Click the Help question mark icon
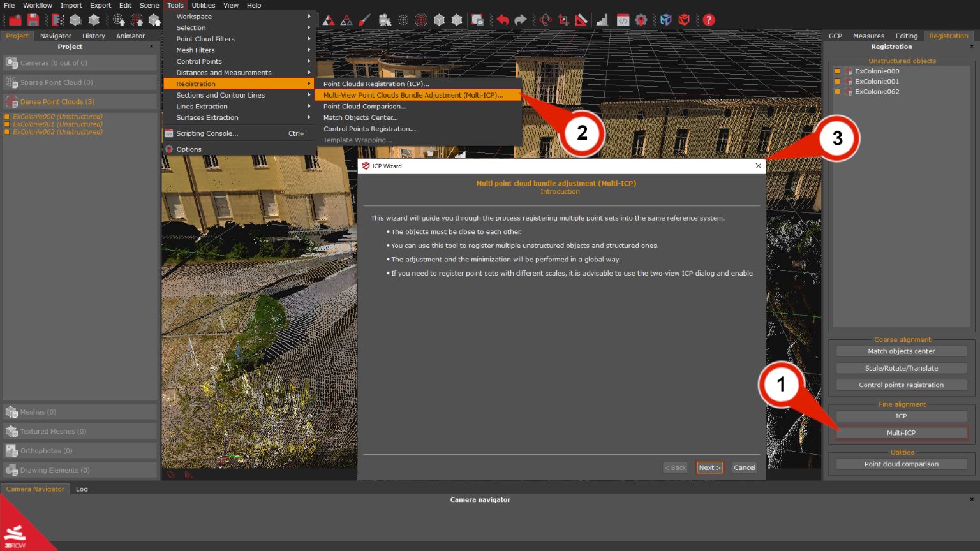 click(710, 20)
